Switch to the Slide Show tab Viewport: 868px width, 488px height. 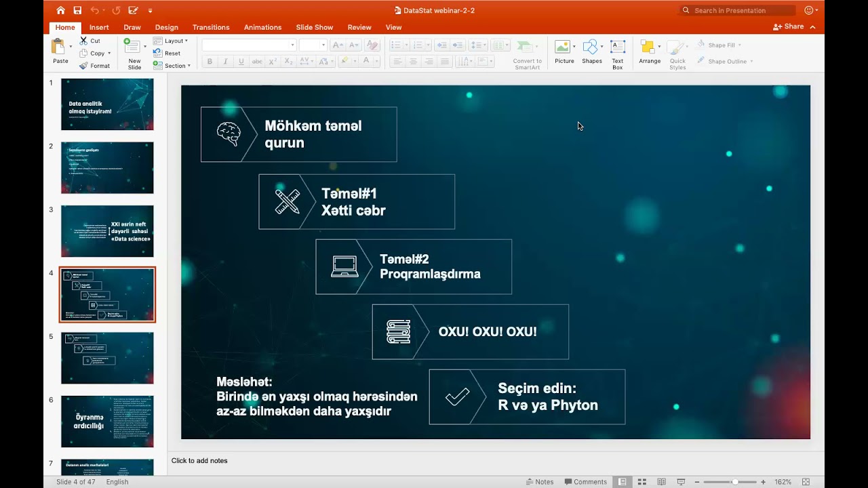click(315, 27)
